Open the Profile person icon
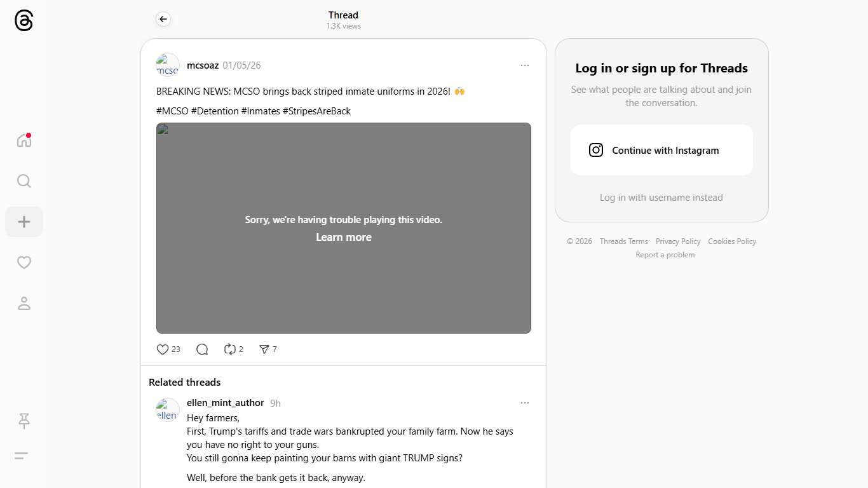This screenshot has height=488, width=868. pyautogui.click(x=24, y=303)
